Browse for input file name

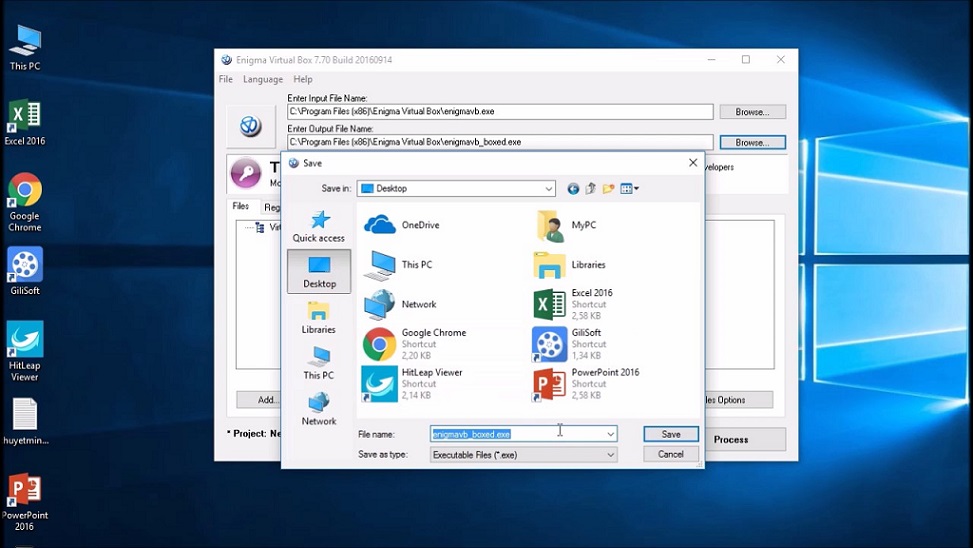pos(753,112)
